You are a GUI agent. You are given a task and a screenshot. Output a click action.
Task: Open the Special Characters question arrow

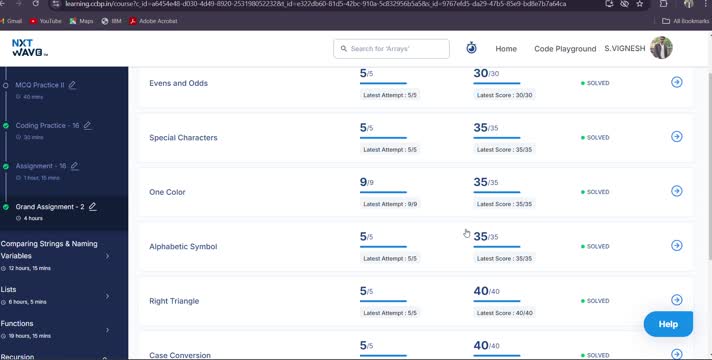[677, 137]
